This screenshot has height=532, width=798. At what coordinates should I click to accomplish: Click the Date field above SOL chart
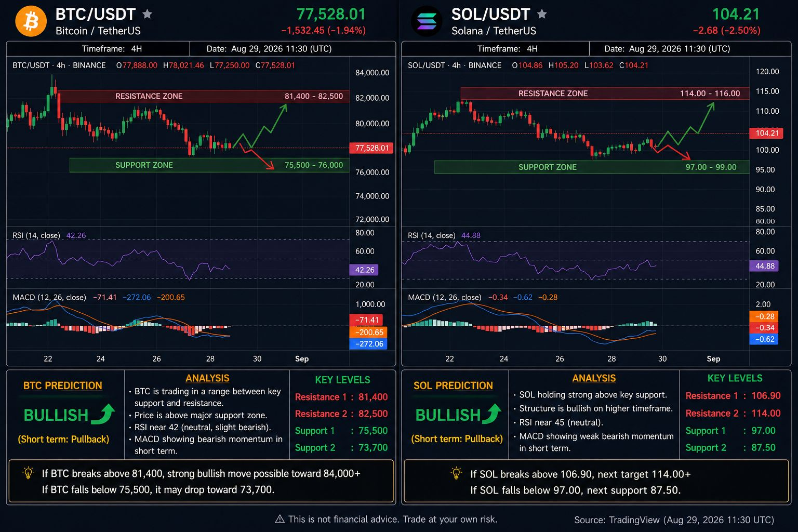[x=690, y=49]
